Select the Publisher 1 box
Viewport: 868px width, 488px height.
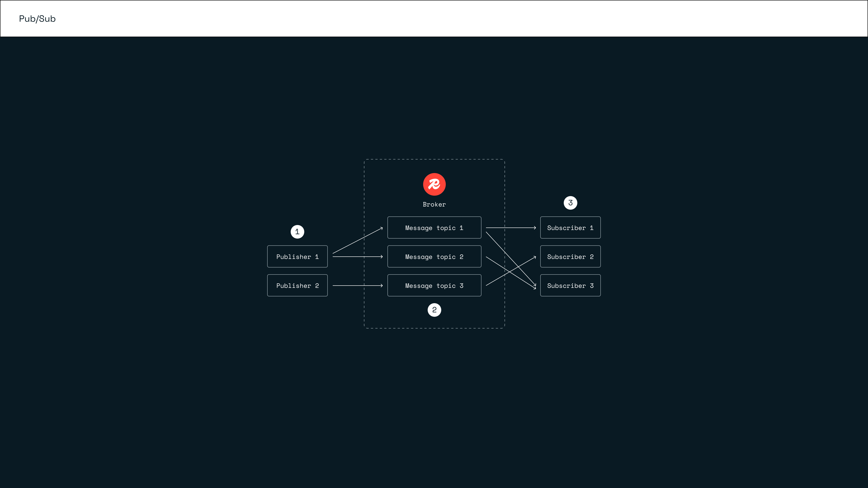(297, 257)
